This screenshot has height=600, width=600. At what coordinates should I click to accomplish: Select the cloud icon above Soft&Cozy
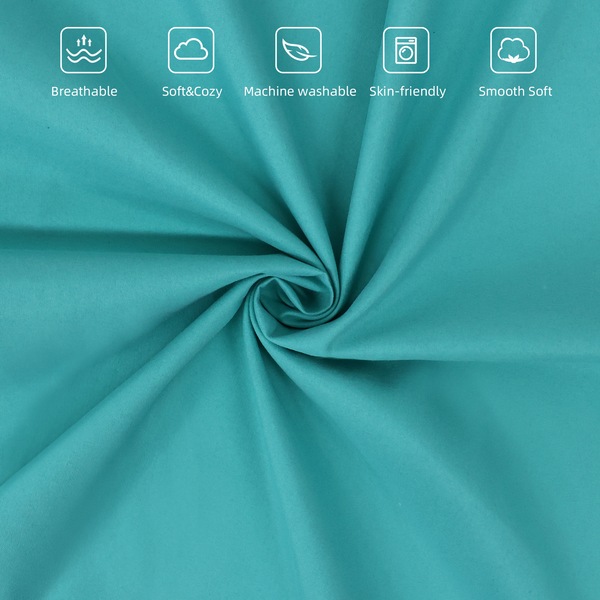pos(191,50)
